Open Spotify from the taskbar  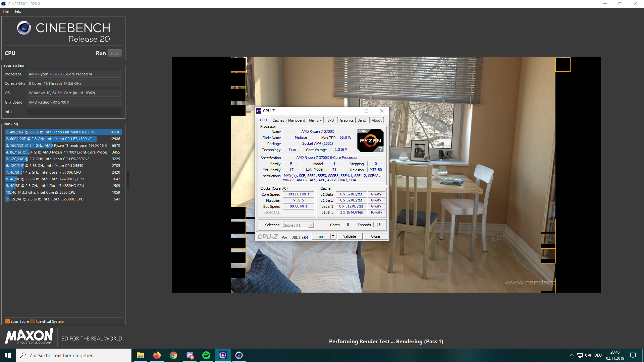coord(206,355)
